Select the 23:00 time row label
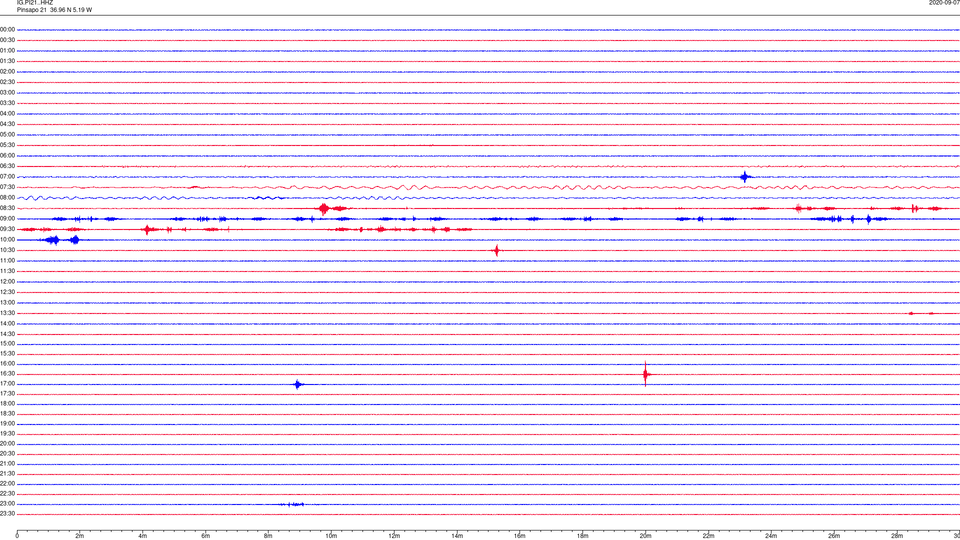 tap(7, 504)
